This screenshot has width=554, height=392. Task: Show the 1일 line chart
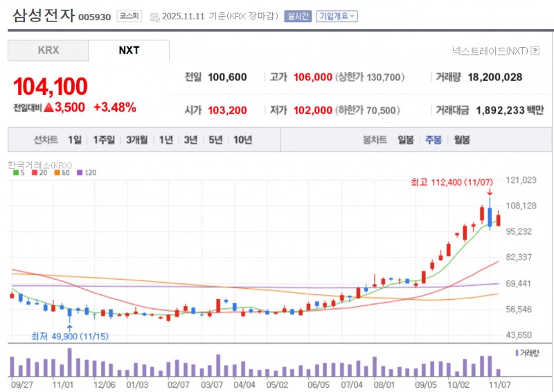tap(75, 140)
